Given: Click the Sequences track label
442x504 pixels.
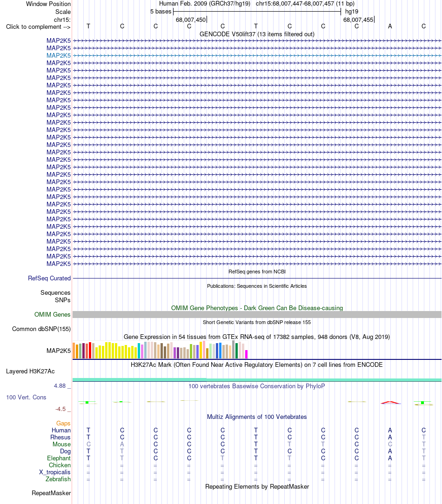Looking at the screenshot, I should pos(55,293).
